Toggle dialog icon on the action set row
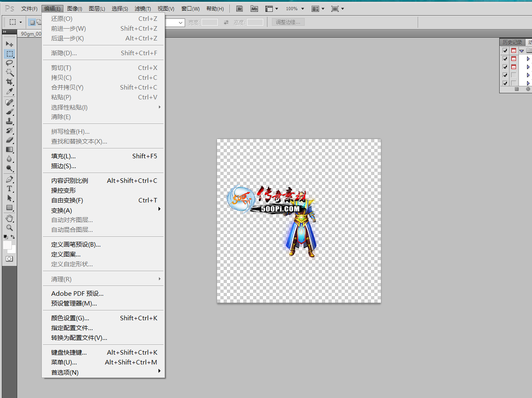This screenshot has width=532, height=398. pos(514,51)
